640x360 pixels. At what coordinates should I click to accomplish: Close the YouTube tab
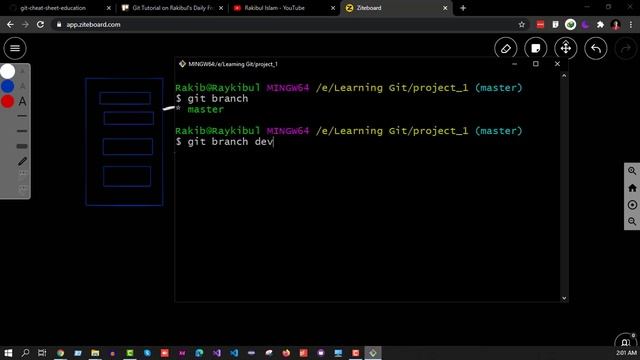click(x=333, y=8)
